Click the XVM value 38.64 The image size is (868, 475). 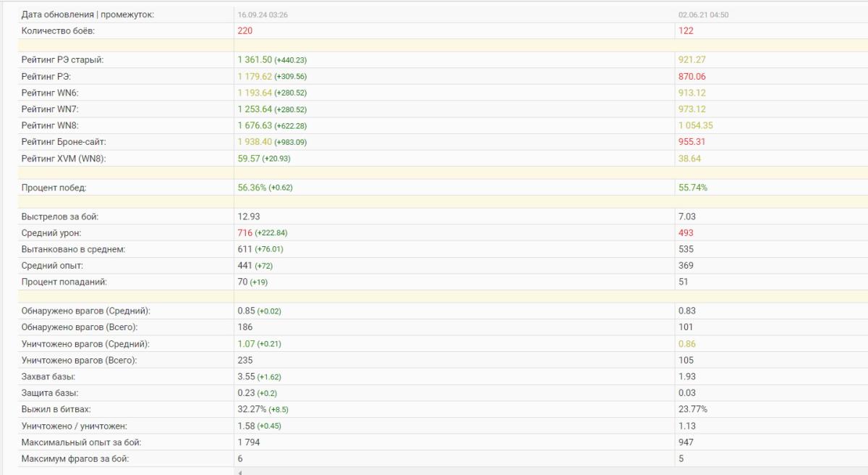coord(689,159)
